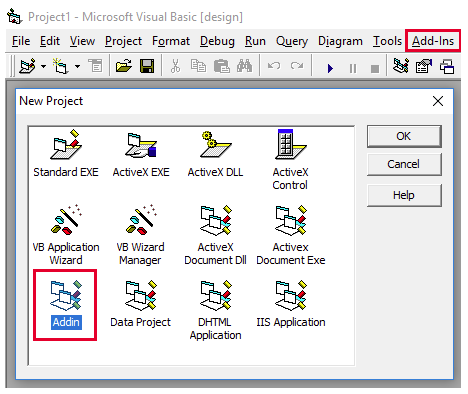Click the Break pause icon
This screenshot has height=394, width=468.
click(353, 68)
